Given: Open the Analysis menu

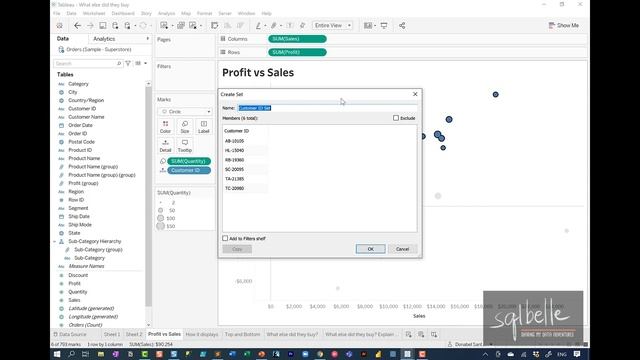Looking at the screenshot, I should coord(166,13).
